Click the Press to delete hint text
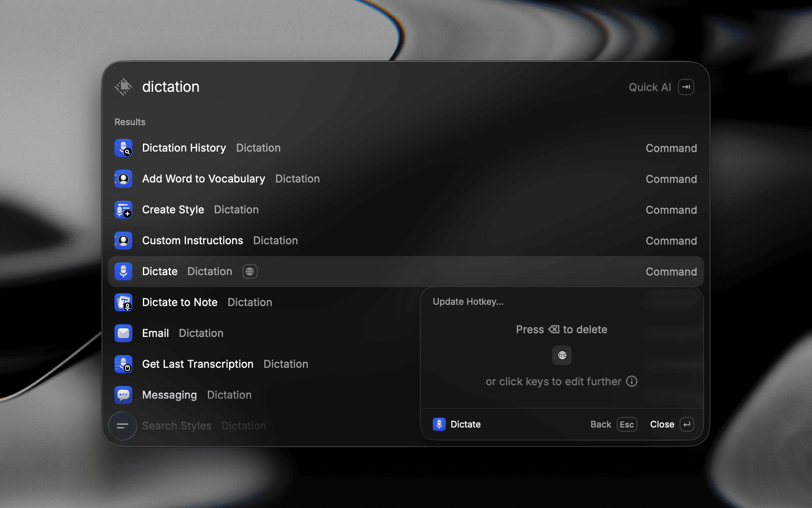The width and height of the screenshot is (812, 508). point(561,330)
